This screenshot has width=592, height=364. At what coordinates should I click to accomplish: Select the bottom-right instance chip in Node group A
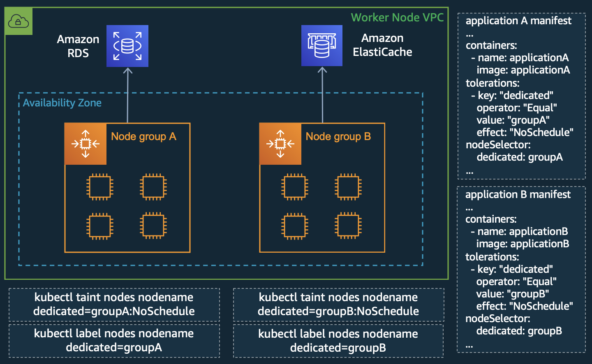(153, 226)
